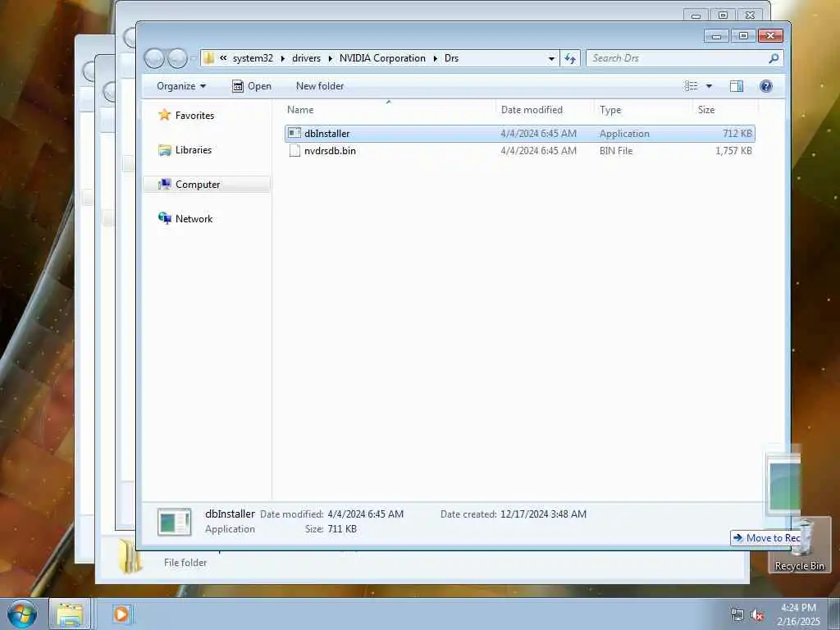Open the Recycle Bin desktop icon
Screen dimensions: 840x630
(799, 546)
